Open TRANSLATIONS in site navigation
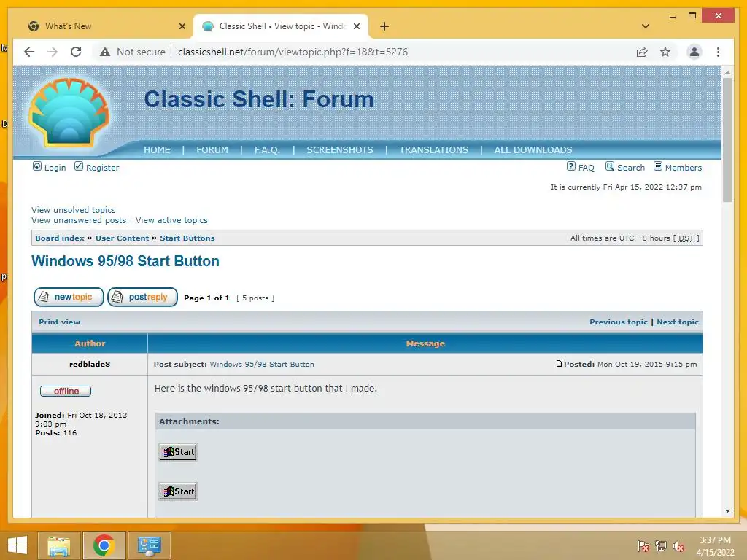The height and width of the screenshot is (560, 747). click(x=433, y=150)
